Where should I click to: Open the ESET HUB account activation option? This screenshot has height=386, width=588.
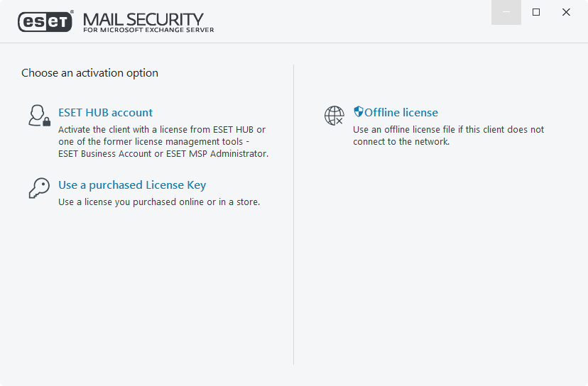(x=105, y=112)
